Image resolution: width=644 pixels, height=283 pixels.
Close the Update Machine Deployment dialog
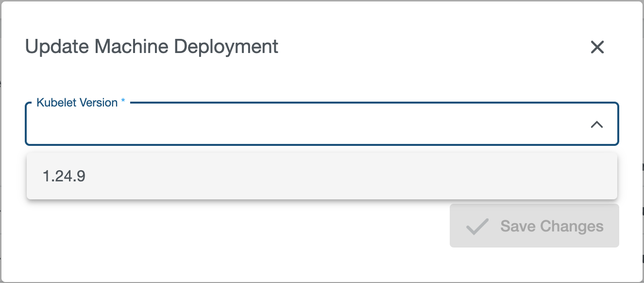coord(597,47)
